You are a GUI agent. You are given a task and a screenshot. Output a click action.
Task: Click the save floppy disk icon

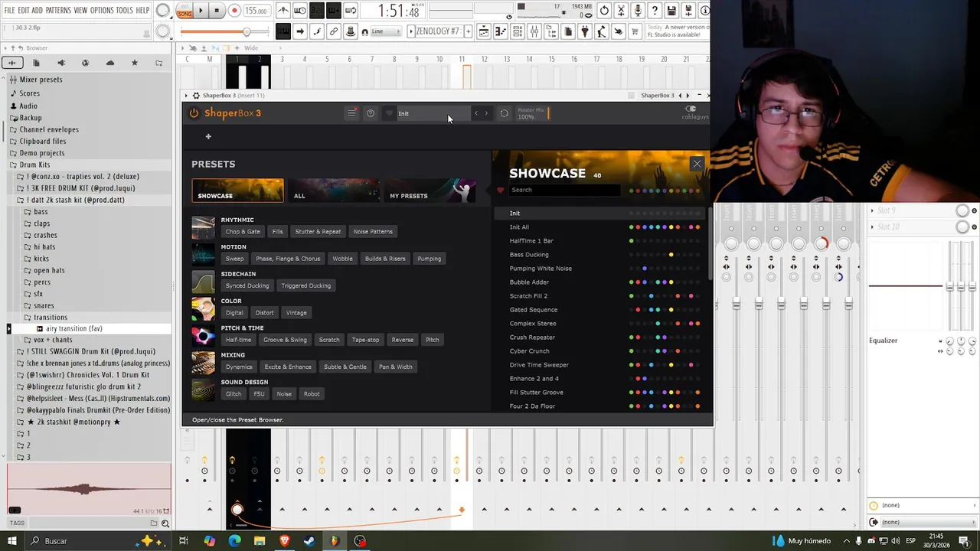click(x=671, y=11)
